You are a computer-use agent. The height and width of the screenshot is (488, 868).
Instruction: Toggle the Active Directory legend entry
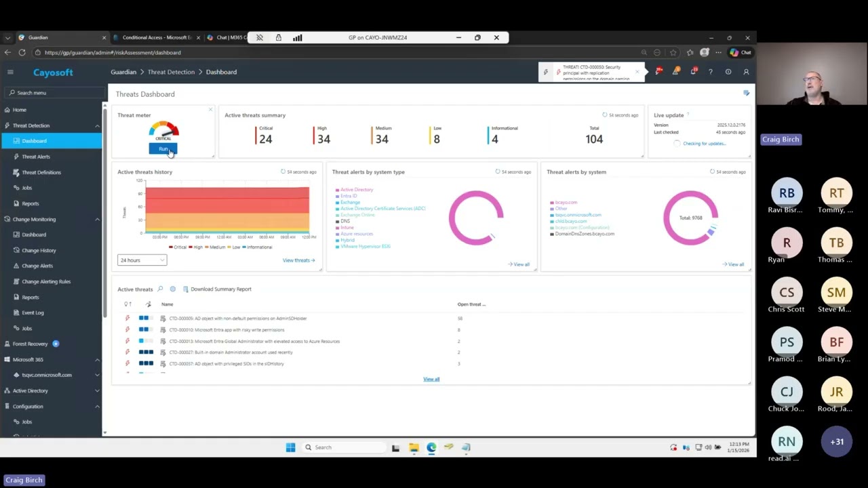(x=355, y=190)
